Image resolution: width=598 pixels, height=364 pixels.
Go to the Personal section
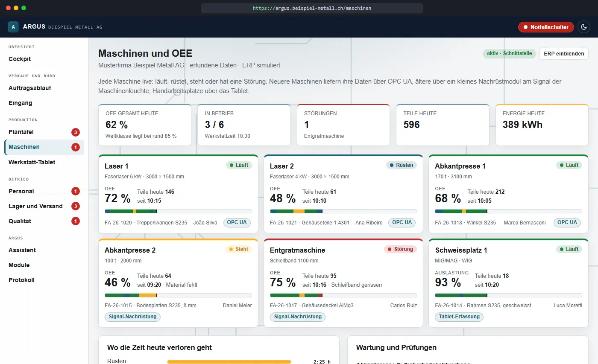[x=44, y=191]
